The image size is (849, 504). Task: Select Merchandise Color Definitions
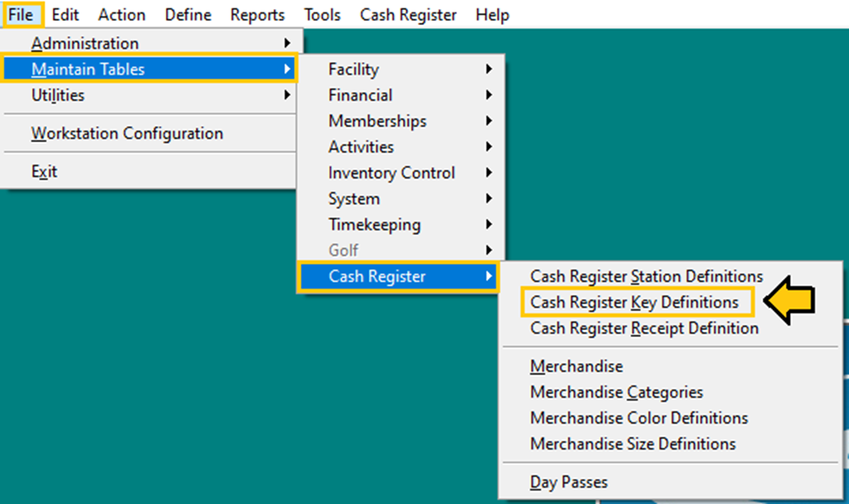click(x=639, y=418)
